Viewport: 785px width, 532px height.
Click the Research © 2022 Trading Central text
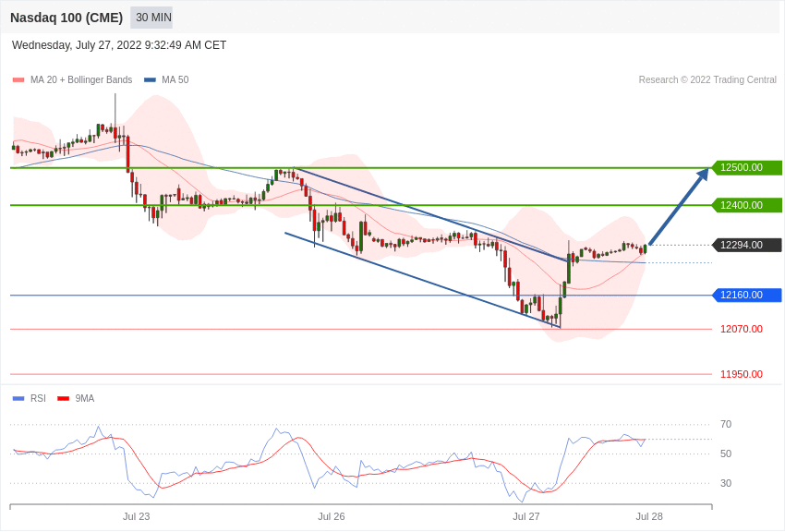(707, 80)
